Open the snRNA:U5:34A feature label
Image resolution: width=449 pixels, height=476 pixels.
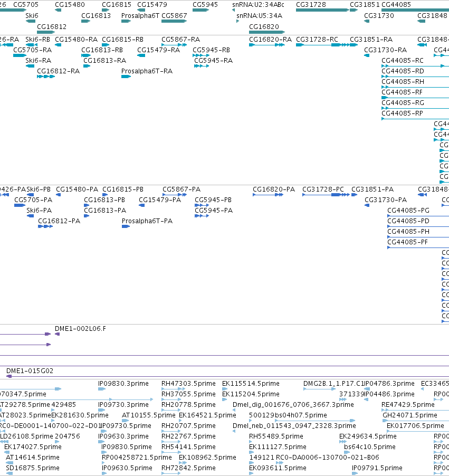tap(259, 15)
